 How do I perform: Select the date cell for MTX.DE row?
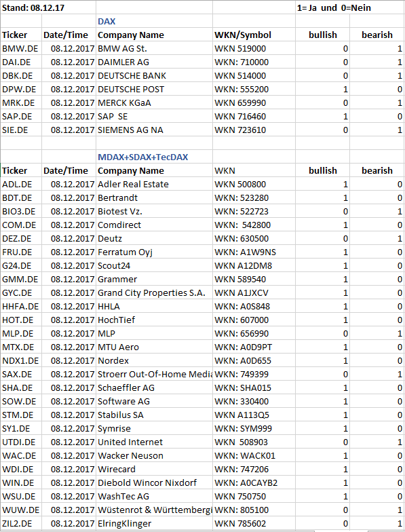tap(69, 347)
